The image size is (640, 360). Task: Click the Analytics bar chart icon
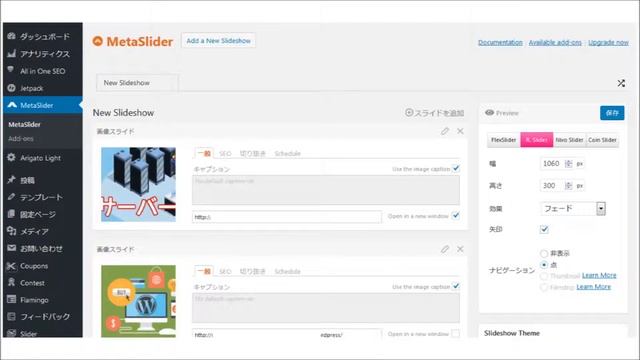[x=11, y=53]
